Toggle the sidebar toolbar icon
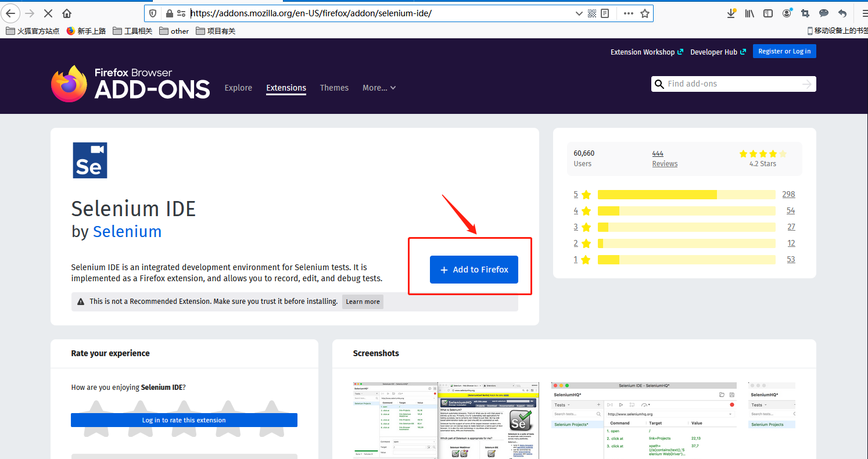 pyautogui.click(x=768, y=13)
